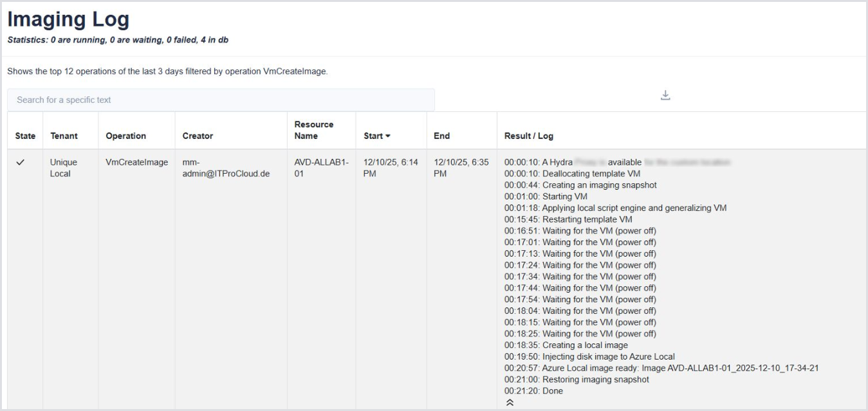Sort by Resource Name column header
This screenshot has width=868, height=411.
pyautogui.click(x=313, y=130)
